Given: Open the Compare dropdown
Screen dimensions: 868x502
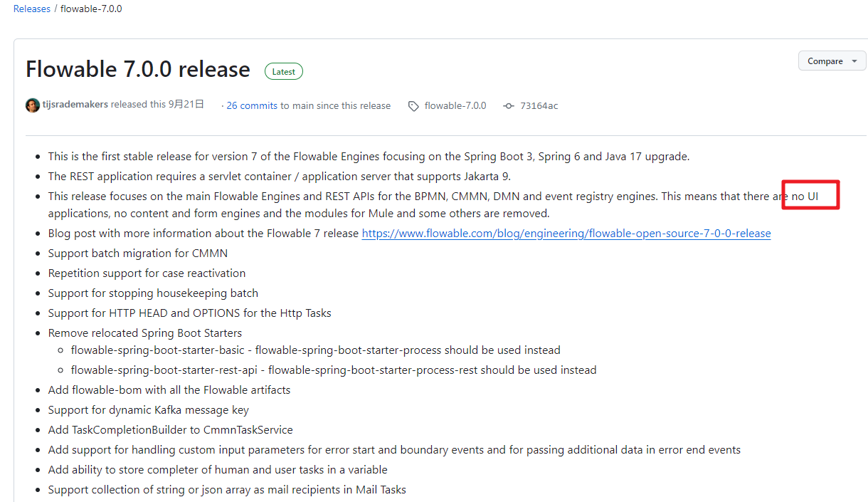Looking at the screenshot, I should 832,61.
